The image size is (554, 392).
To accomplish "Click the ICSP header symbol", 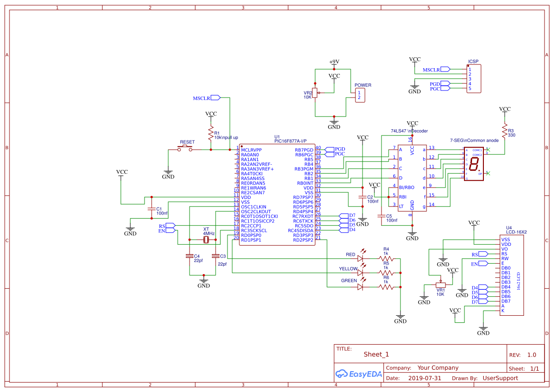I will 474,78.
